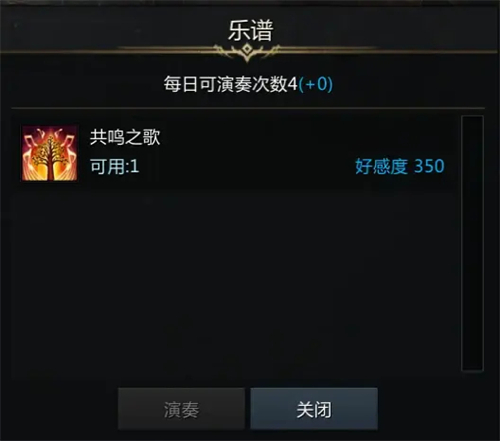Image resolution: width=500 pixels, height=441 pixels.
Task: Click the thin separator line above the song list
Action: coord(248,108)
